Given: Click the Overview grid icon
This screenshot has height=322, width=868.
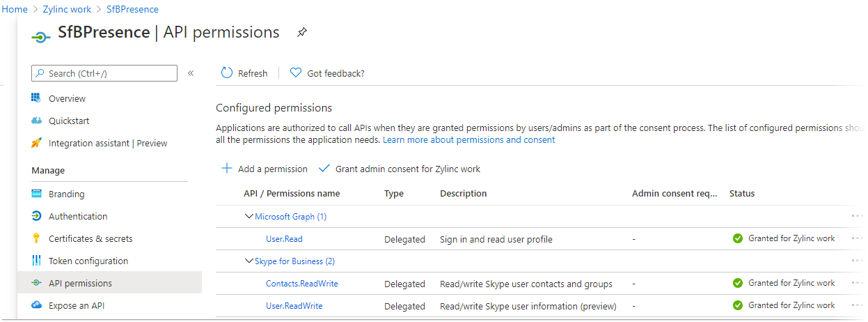Looking at the screenshot, I should [x=37, y=98].
